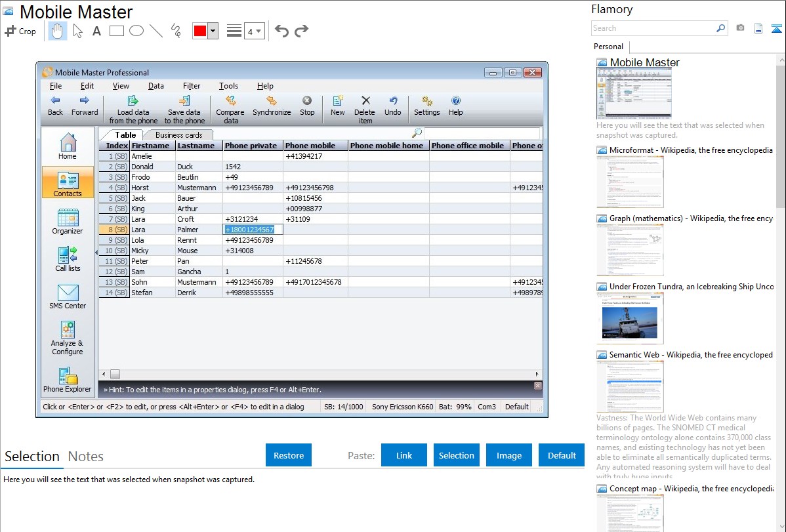The image size is (786, 532).
Task: Open the color picker dropdown arrow
Action: pos(213,31)
